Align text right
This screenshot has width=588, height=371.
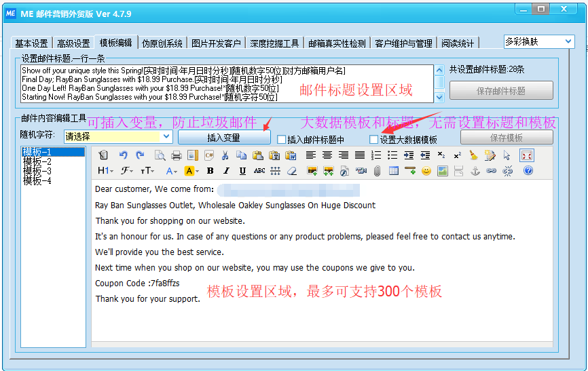[x=343, y=155]
